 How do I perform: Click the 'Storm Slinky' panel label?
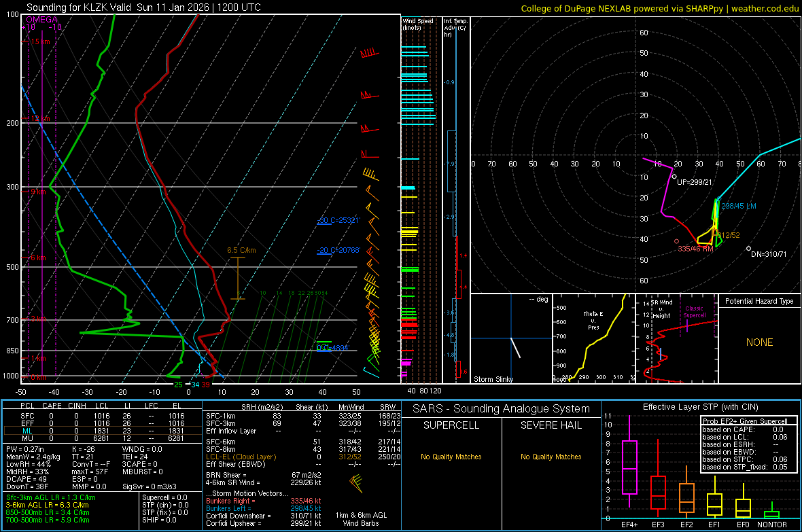point(493,379)
